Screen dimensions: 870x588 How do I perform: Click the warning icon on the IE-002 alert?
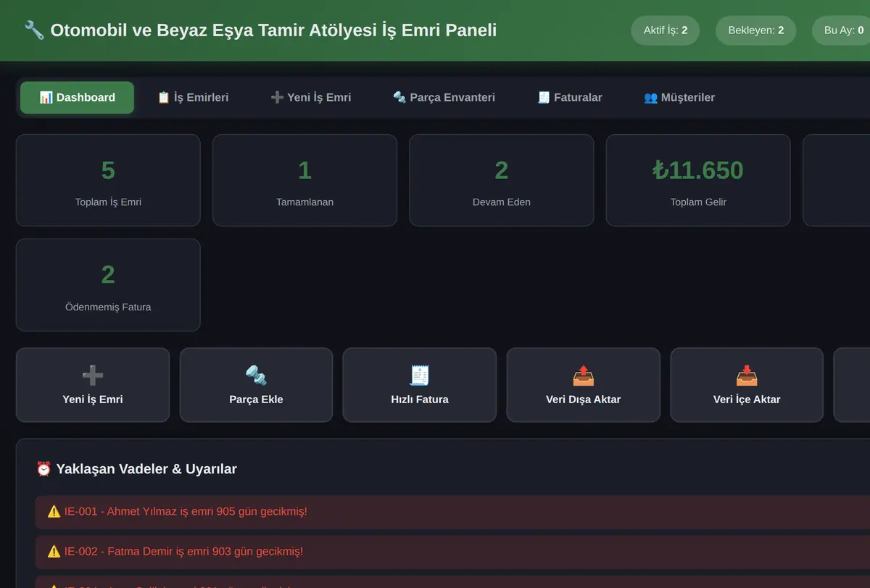point(54,552)
